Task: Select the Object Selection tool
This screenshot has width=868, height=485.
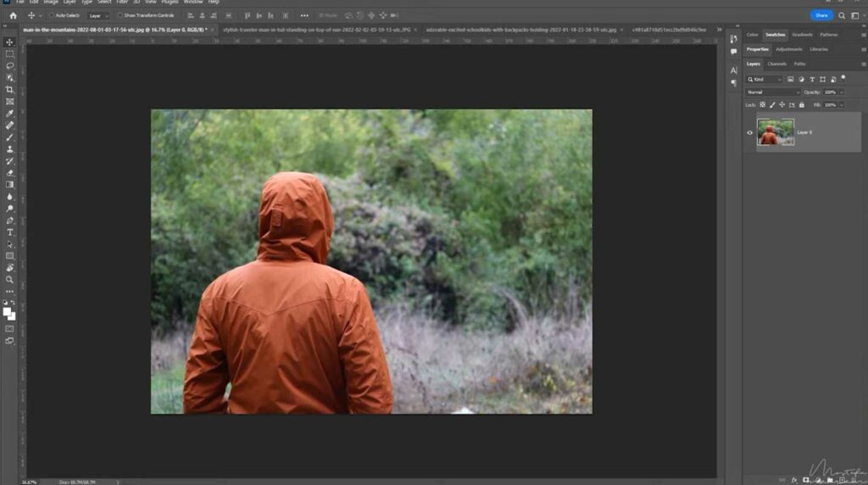Action: (x=9, y=77)
